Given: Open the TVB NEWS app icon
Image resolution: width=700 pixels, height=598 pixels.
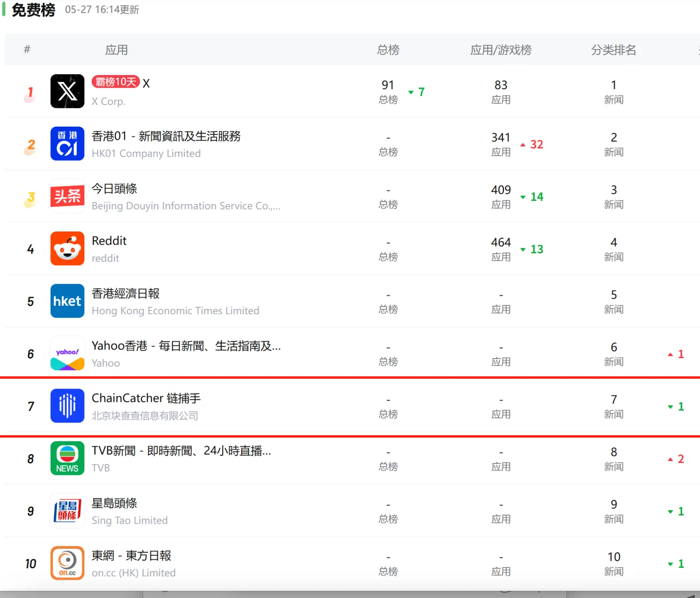Looking at the screenshot, I should [x=67, y=458].
